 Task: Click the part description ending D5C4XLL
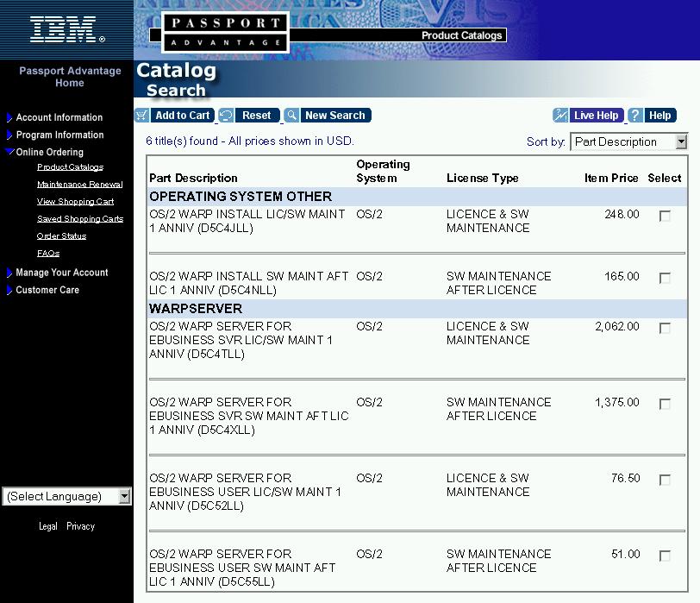click(248, 416)
